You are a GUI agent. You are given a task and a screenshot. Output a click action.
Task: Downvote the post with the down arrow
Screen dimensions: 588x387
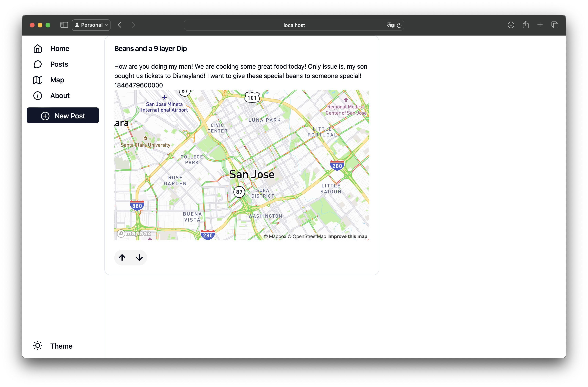point(139,258)
